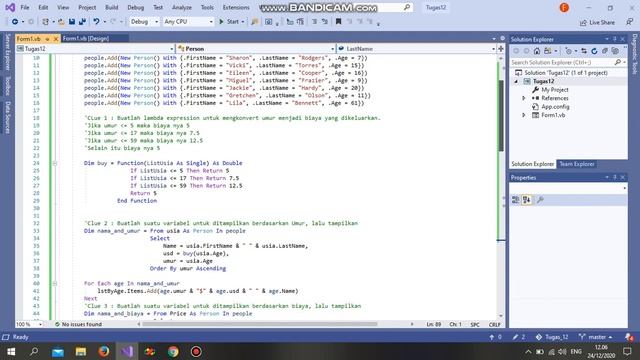Toggle auto-hide pin on Solution Explorer
This screenshot has width=640, height=360.
point(615,39)
